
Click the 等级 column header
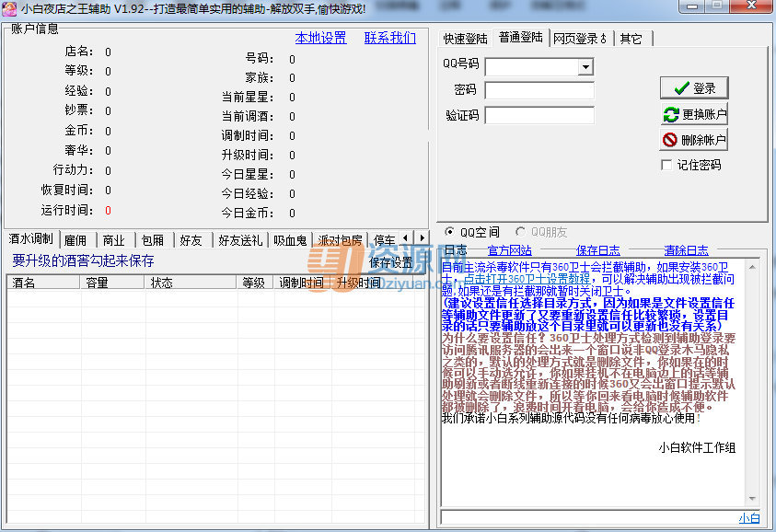pos(255,283)
